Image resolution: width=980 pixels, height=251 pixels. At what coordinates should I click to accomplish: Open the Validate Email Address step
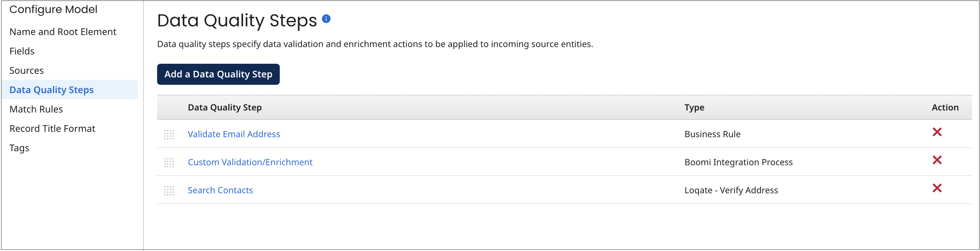(x=234, y=134)
